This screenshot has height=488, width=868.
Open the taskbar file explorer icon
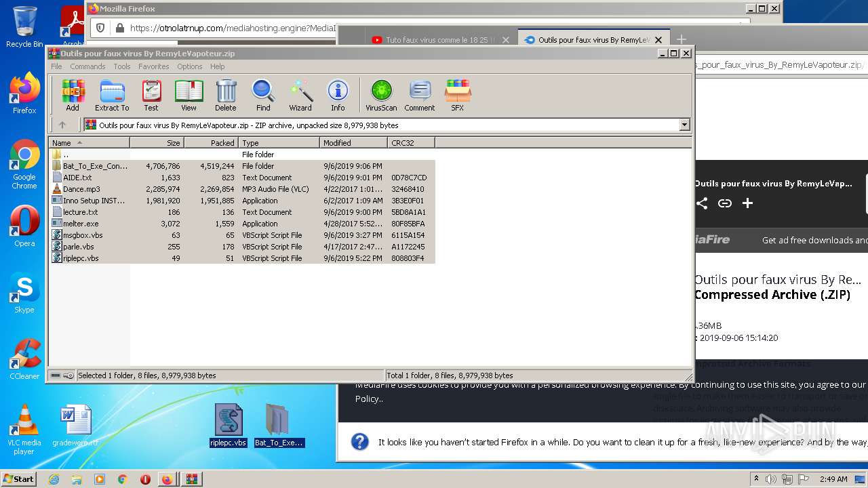coord(77,479)
